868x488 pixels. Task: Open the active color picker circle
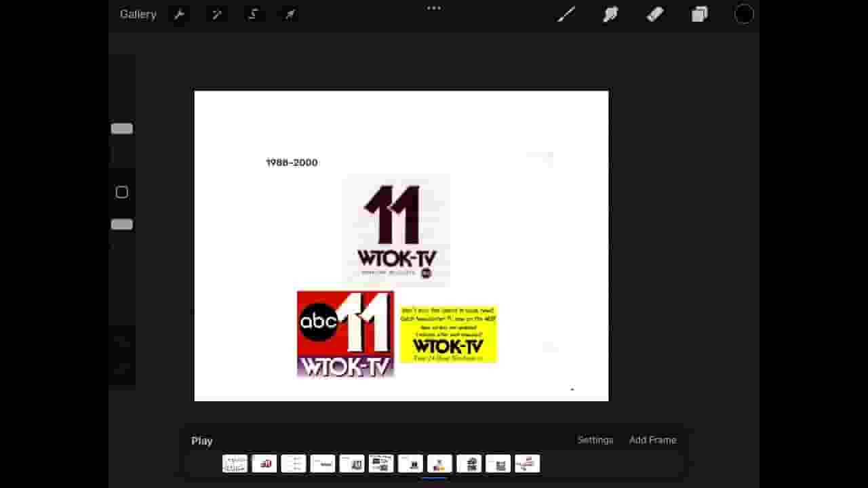pyautogui.click(x=744, y=14)
